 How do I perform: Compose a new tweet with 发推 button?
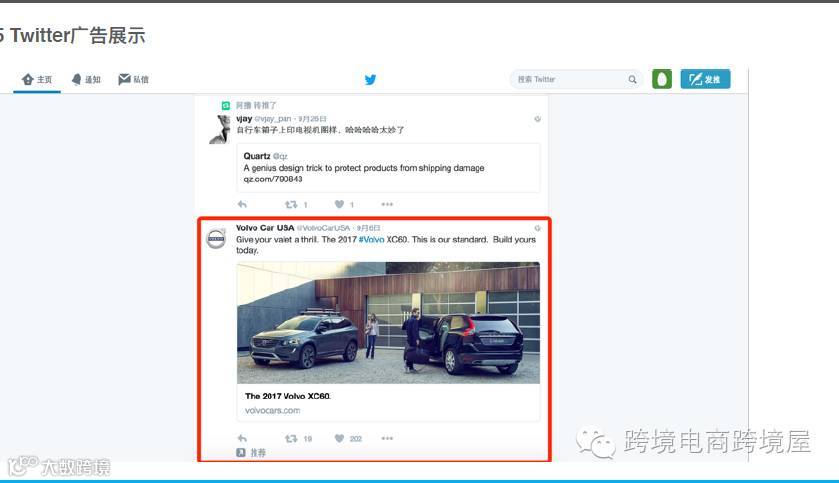coord(705,79)
